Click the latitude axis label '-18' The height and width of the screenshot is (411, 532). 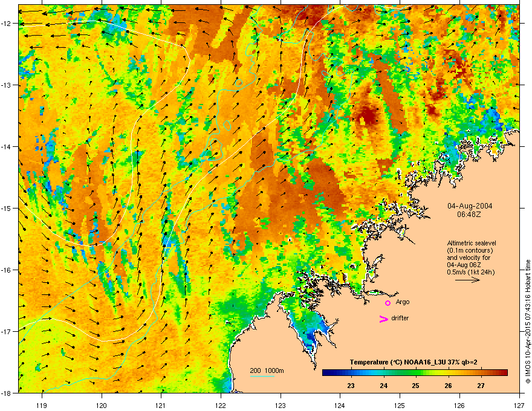click(7, 393)
